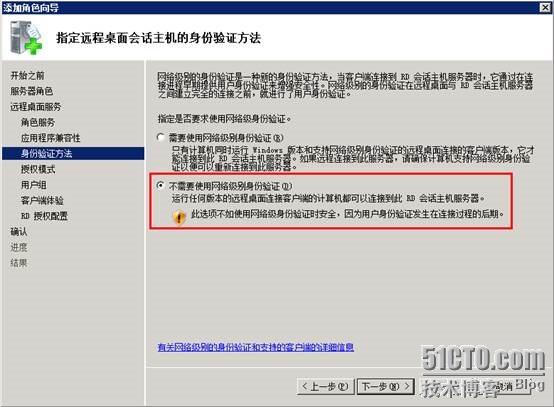This screenshot has width=554, height=407.
Task: Open the 用户组 step
Action: (x=34, y=185)
